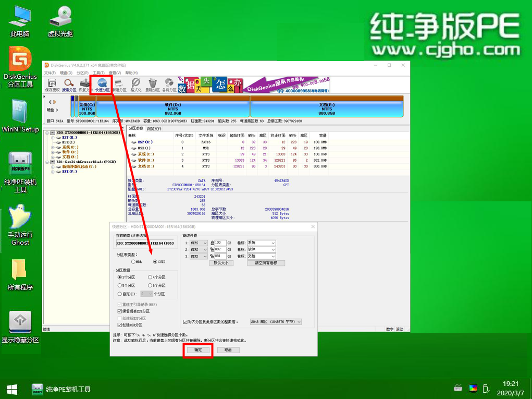
Task: Click the 保存更改 (Save Changes) toolbar icon
Action: click(x=52, y=85)
